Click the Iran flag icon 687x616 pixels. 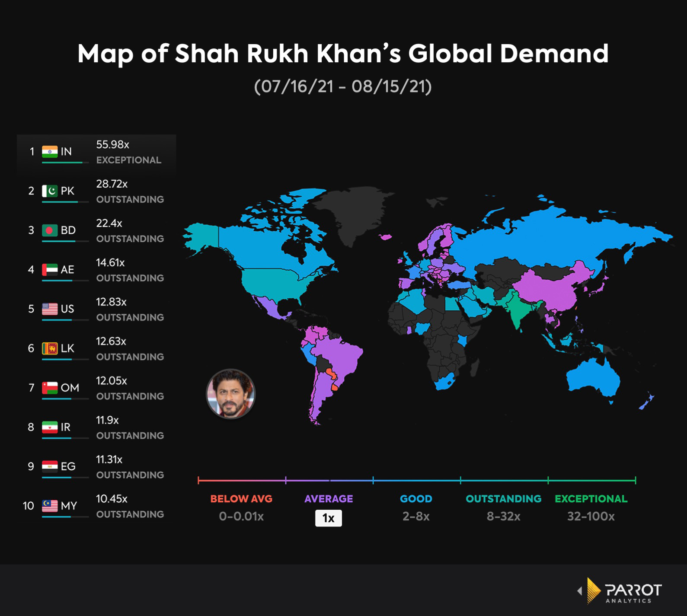tap(50, 427)
